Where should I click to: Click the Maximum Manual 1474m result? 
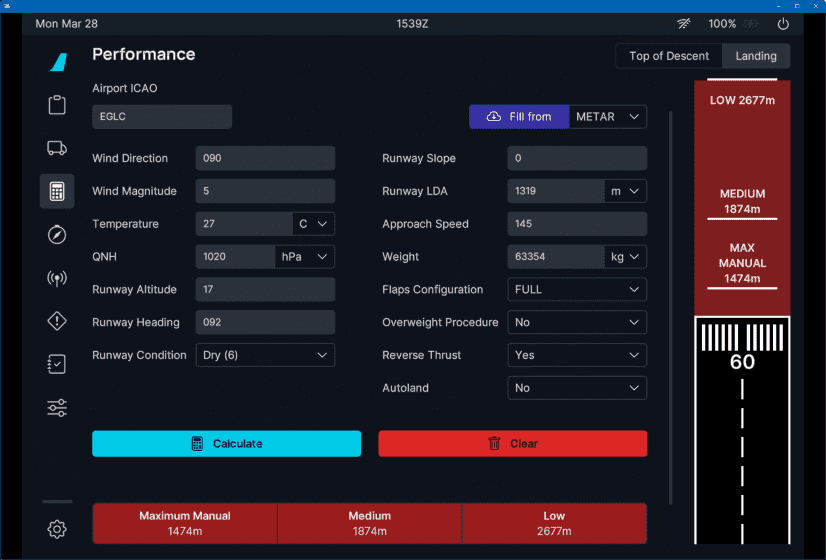[185, 523]
